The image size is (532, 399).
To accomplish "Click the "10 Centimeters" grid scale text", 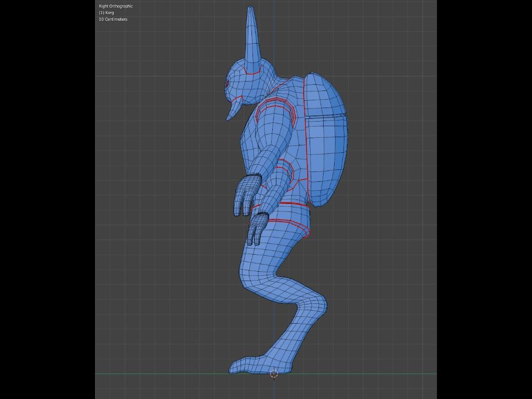I will [x=113, y=19].
